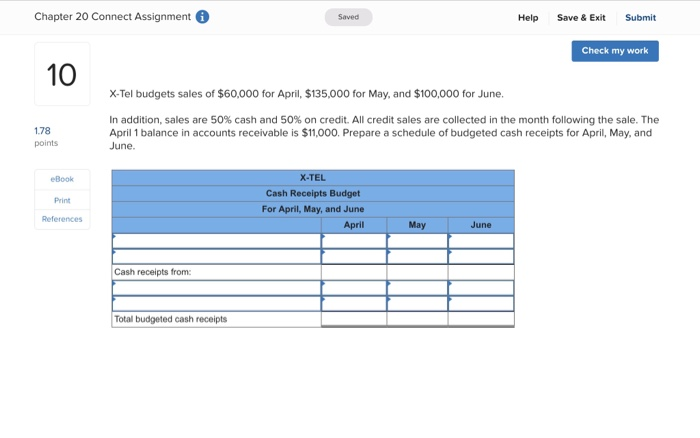This screenshot has height=438, width=700.
Task: Submit the assignment
Action: point(640,18)
